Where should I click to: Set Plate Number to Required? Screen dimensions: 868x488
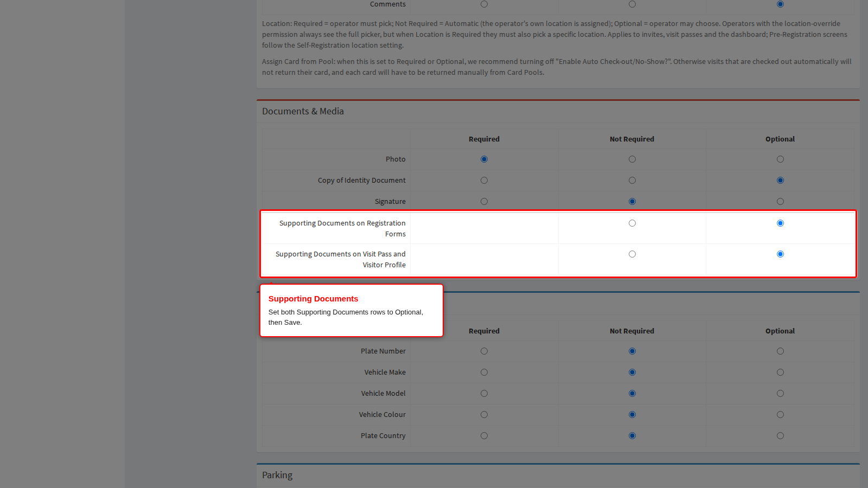click(x=484, y=351)
